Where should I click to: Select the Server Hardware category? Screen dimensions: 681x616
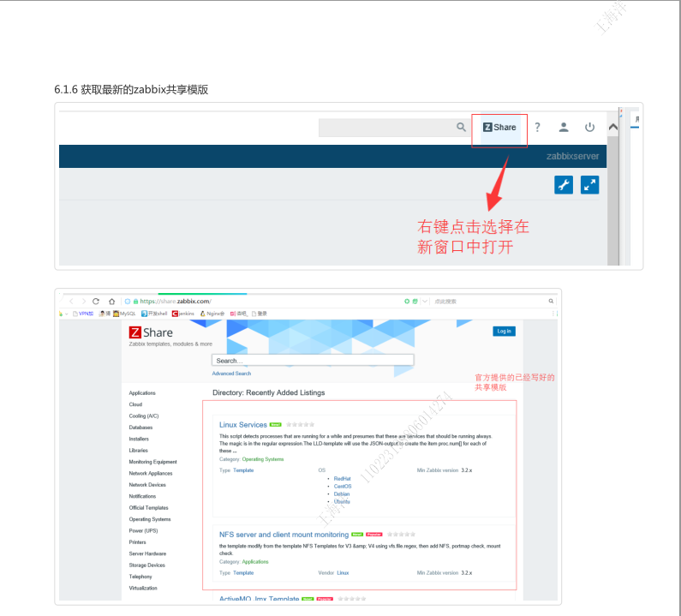pyautogui.click(x=147, y=554)
